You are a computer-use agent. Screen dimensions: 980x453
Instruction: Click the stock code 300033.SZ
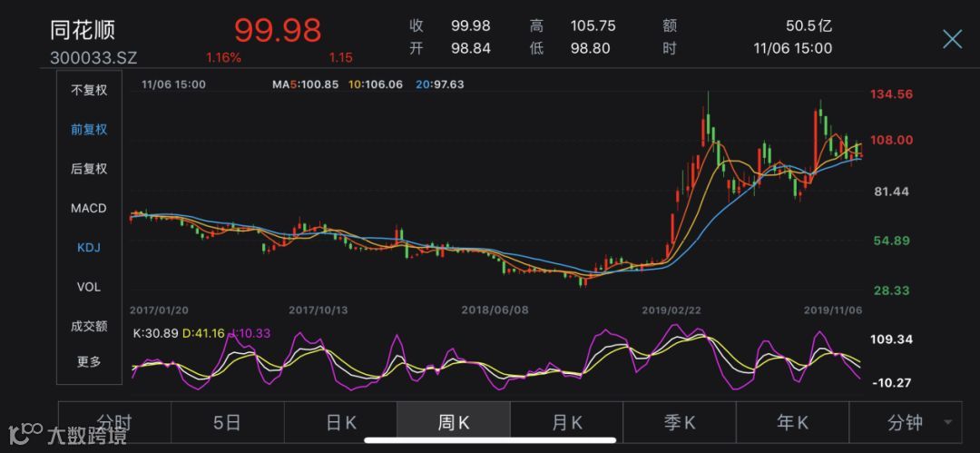point(93,58)
